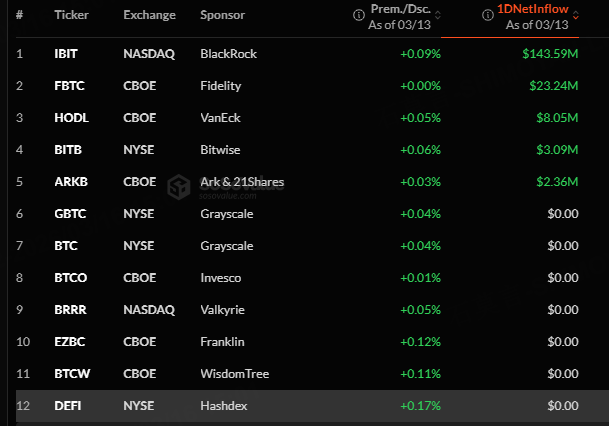Click the Prem./Dsc. info icon
609x426 pixels.
click(x=358, y=15)
